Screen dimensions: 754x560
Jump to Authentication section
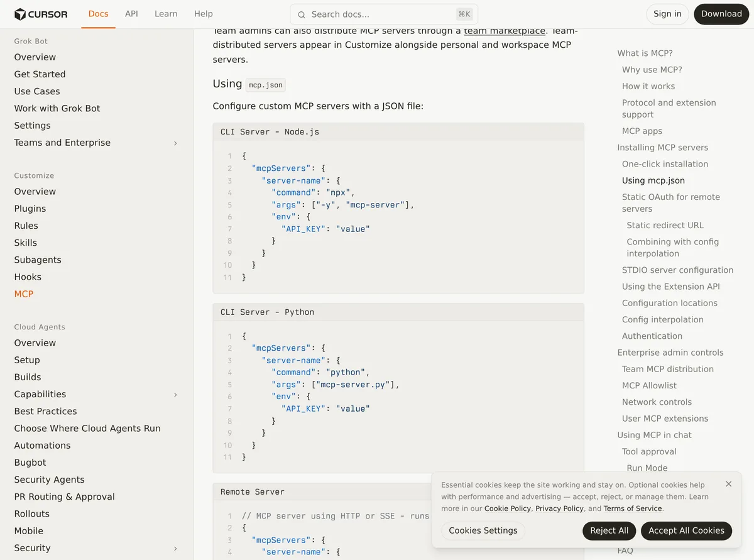(652, 336)
